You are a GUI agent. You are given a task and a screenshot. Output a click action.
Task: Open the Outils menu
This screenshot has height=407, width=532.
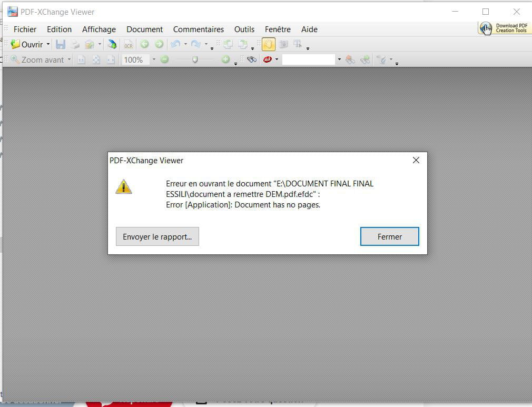[244, 29]
